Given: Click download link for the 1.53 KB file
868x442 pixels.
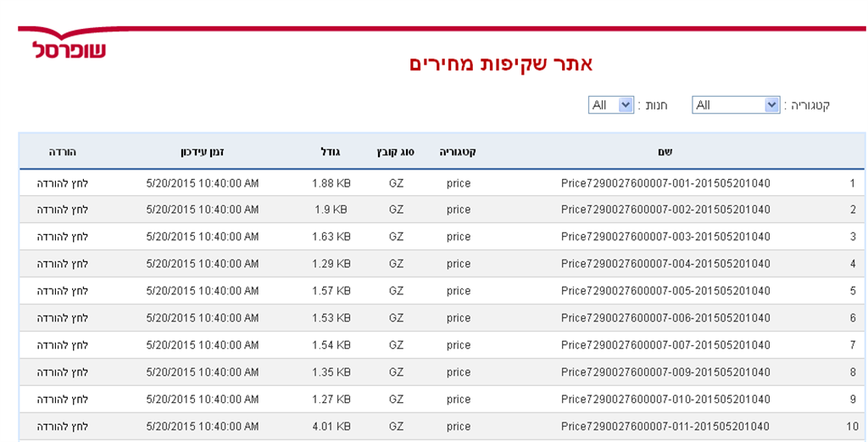Looking at the screenshot, I should pyautogui.click(x=63, y=318).
